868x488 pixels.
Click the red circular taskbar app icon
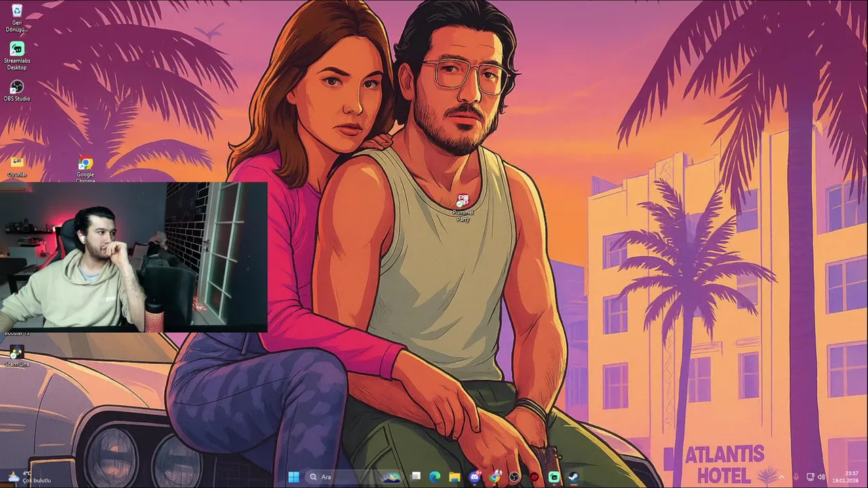click(x=534, y=477)
